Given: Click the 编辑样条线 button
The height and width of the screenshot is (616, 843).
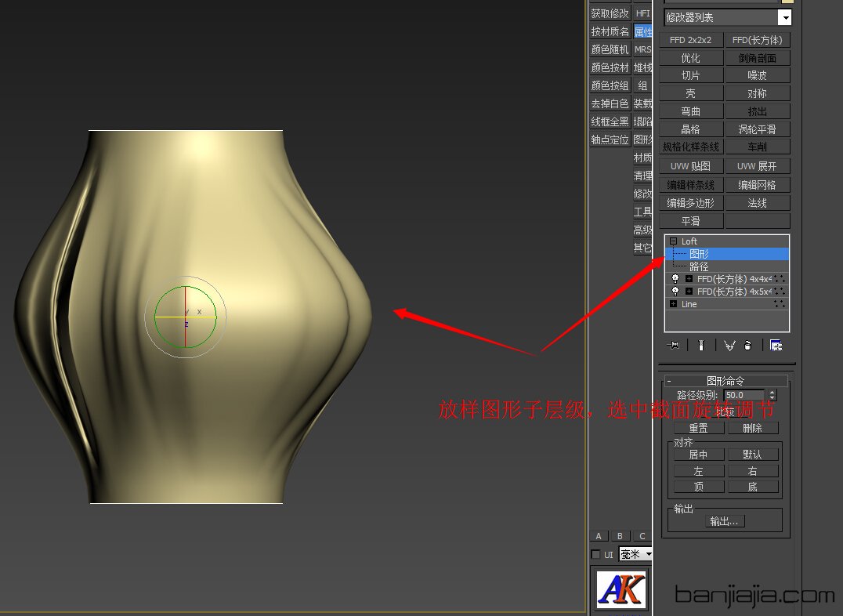Looking at the screenshot, I should click(691, 185).
